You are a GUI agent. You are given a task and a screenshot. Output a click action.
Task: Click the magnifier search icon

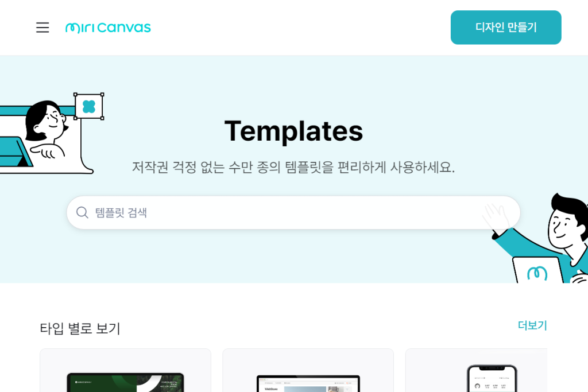click(83, 213)
